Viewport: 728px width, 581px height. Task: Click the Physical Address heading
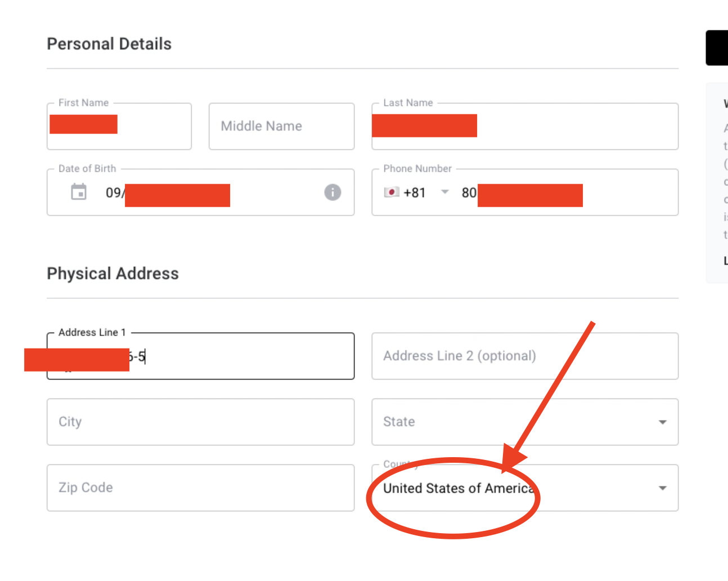pyautogui.click(x=113, y=274)
